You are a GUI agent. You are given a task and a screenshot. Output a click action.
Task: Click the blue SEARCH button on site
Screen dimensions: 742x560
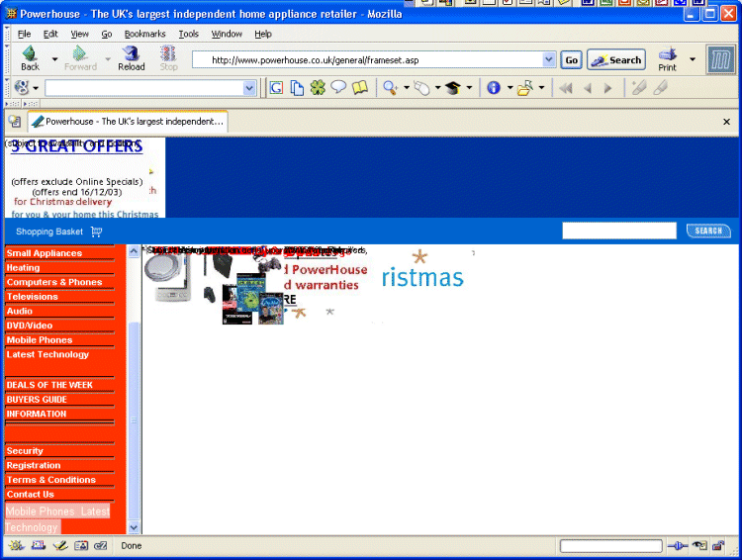708,231
